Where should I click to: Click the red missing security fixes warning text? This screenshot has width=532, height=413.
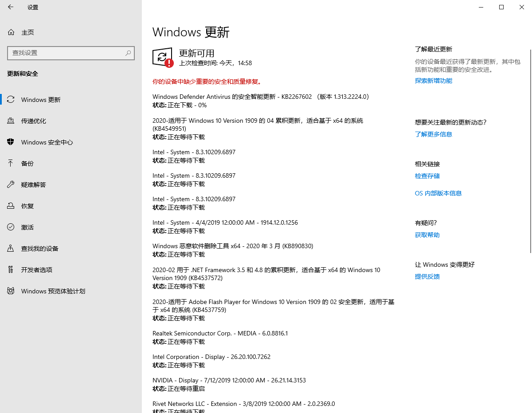point(207,82)
